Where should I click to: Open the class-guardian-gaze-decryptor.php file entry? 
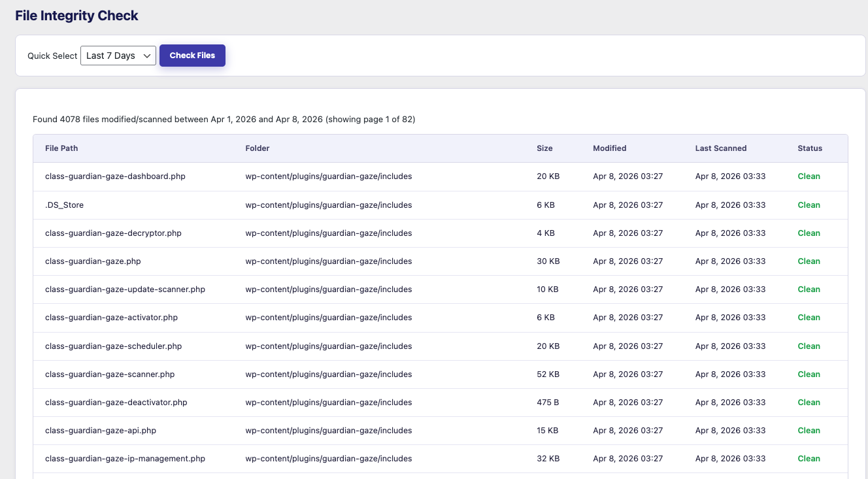[x=113, y=233]
